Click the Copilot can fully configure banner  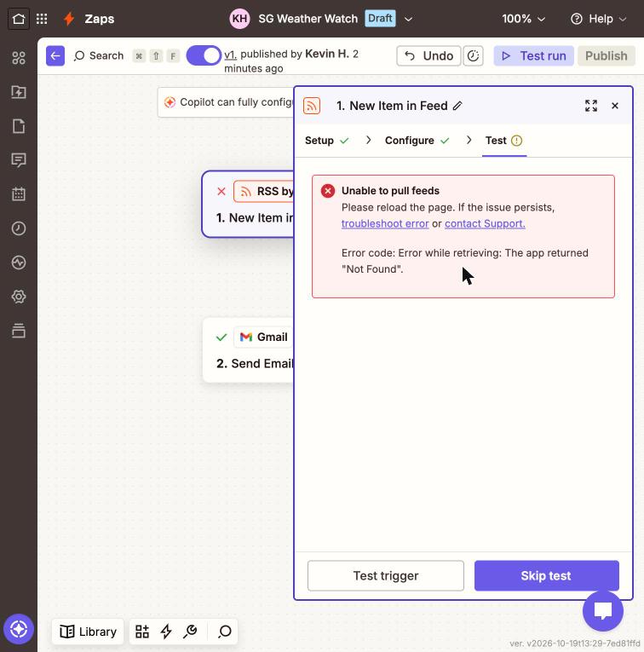226,102
